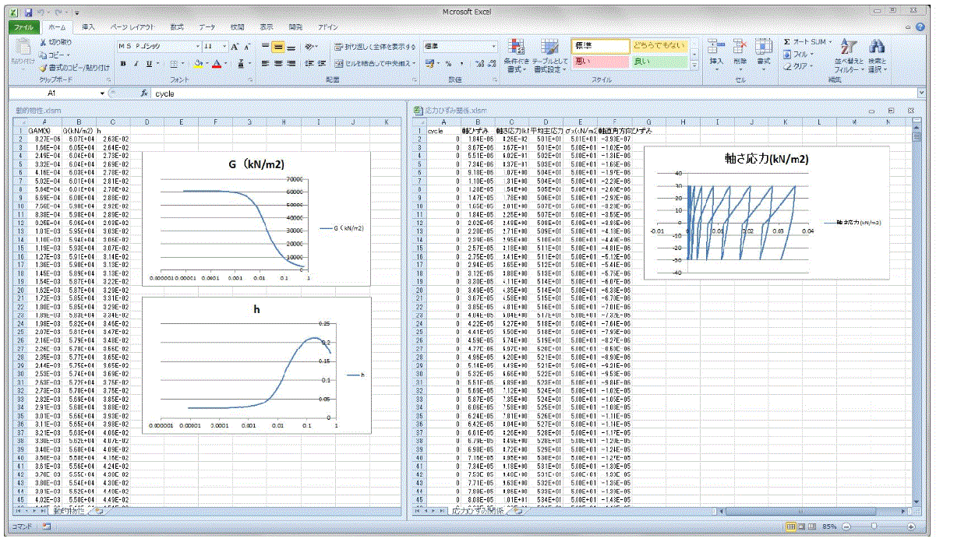
Task: Toggle middle vertical alignment button
Action: click(x=278, y=47)
